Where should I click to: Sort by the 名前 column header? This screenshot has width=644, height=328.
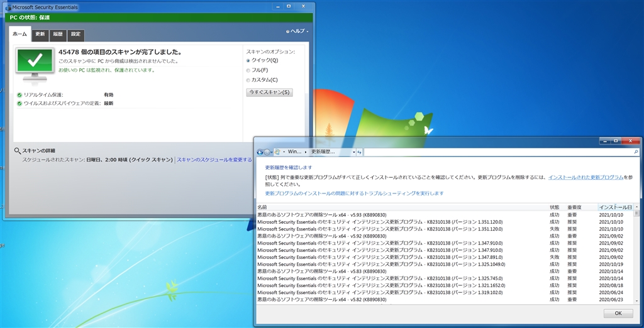(402, 207)
